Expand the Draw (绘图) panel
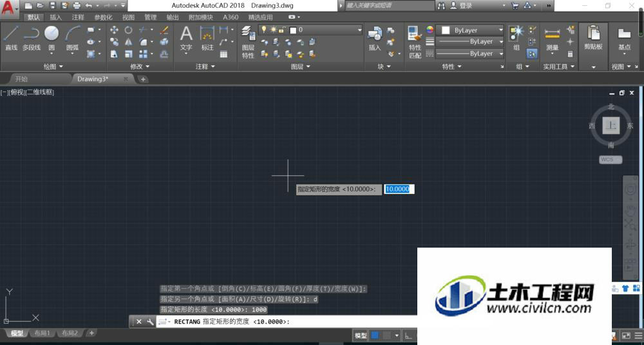 click(53, 66)
